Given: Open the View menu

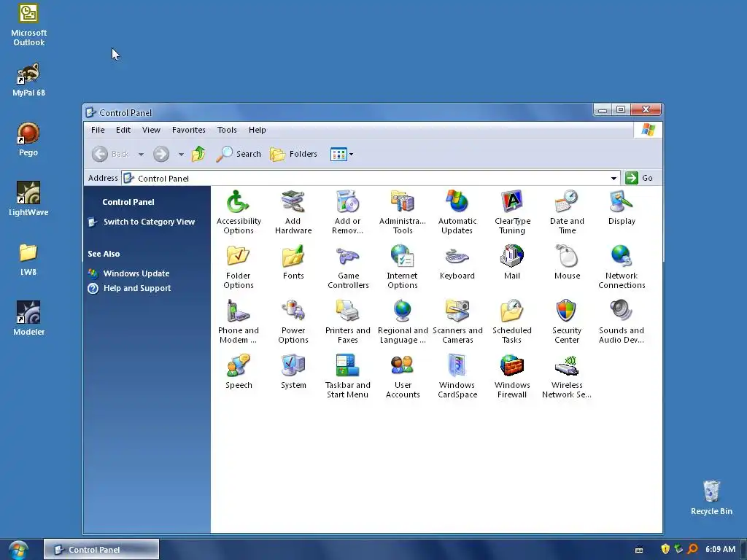Looking at the screenshot, I should [151, 130].
